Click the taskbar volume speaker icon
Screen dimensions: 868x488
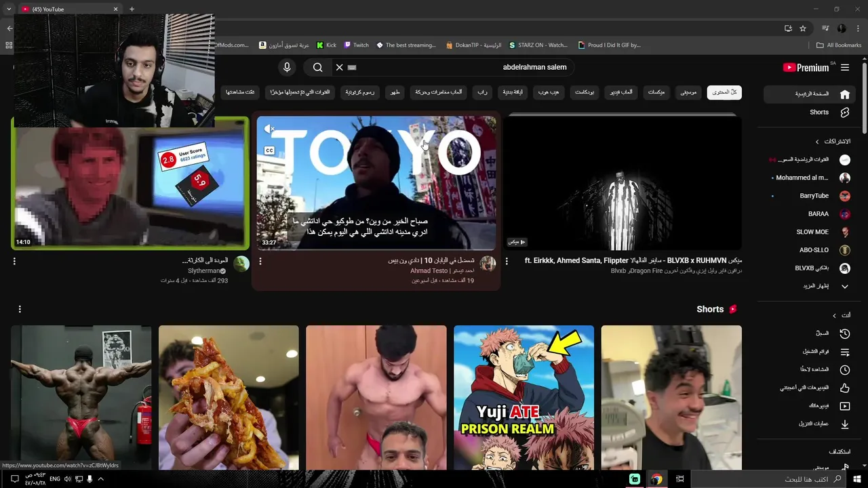click(x=67, y=479)
